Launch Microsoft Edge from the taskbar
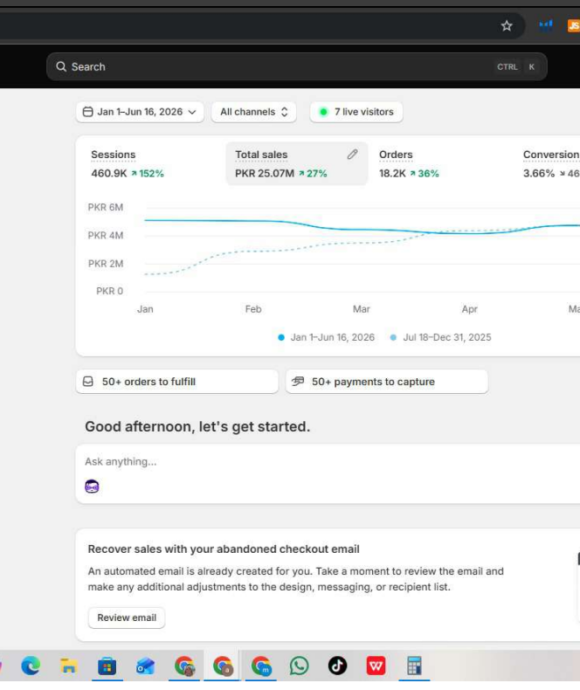Image resolution: width=580 pixels, height=690 pixels. pyautogui.click(x=30, y=665)
